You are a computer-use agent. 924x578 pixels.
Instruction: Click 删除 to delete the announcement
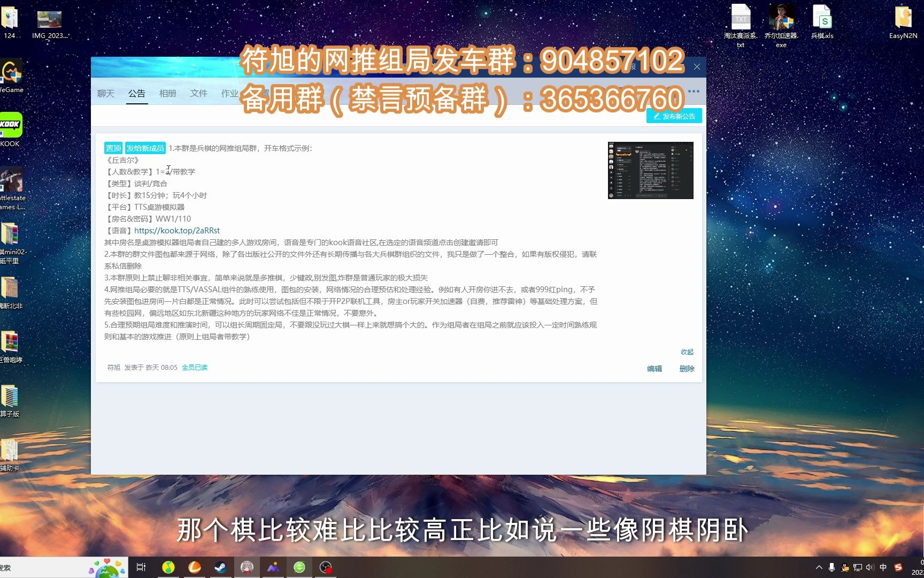(687, 369)
